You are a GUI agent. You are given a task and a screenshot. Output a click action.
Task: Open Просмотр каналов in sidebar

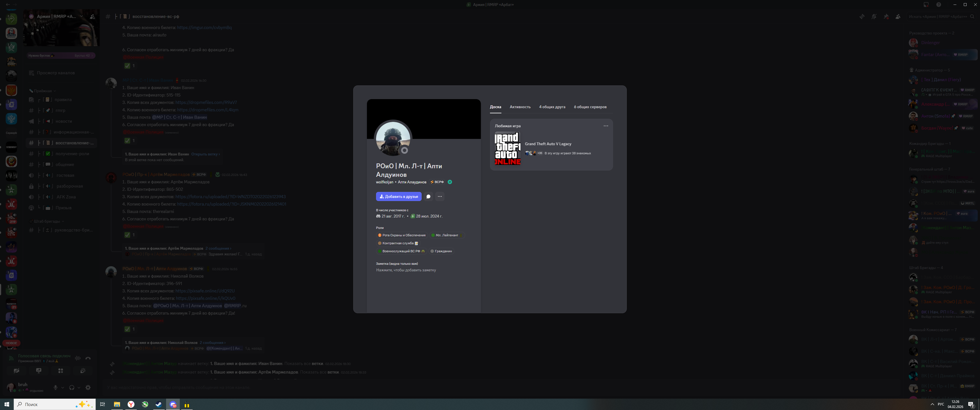56,73
